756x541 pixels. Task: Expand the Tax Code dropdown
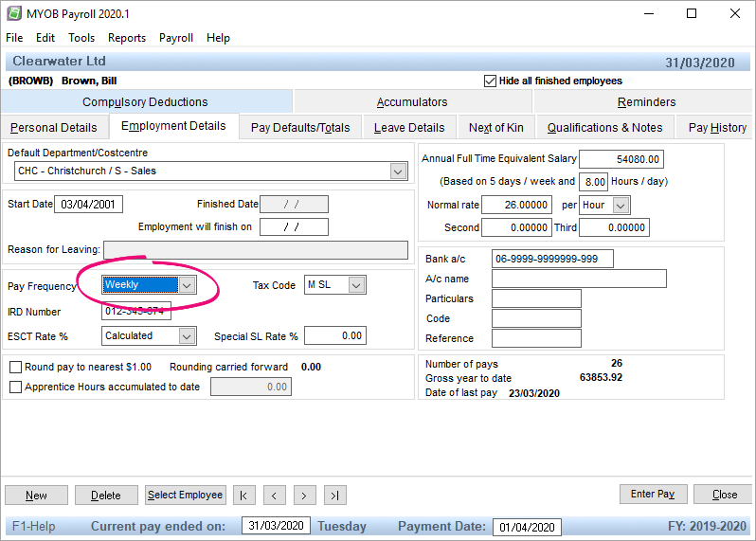[x=356, y=285]
